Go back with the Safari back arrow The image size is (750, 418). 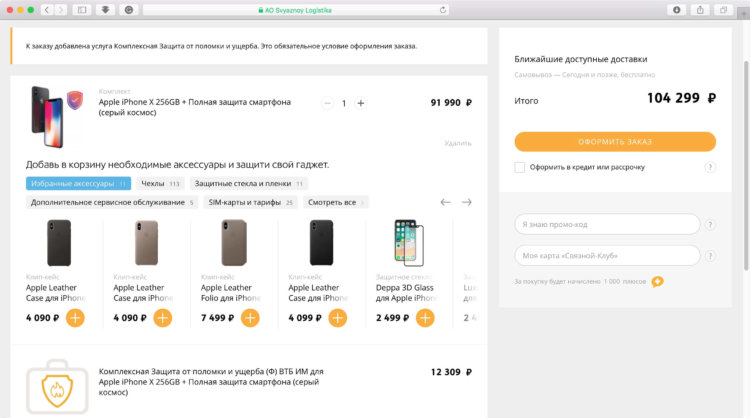click(47, 10)
